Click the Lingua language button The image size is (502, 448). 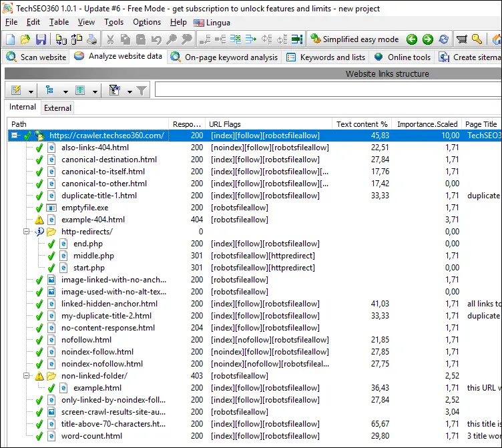(212, 22)
